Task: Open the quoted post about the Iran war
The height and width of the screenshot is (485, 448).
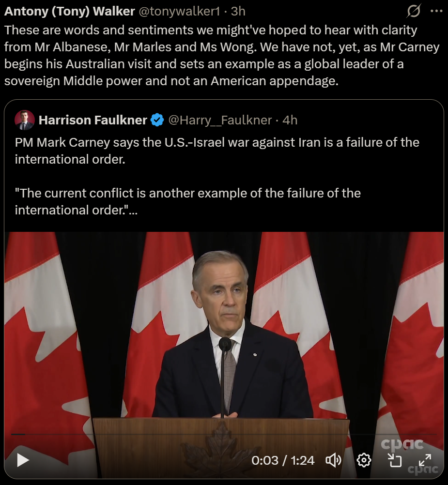Action: 217,177
